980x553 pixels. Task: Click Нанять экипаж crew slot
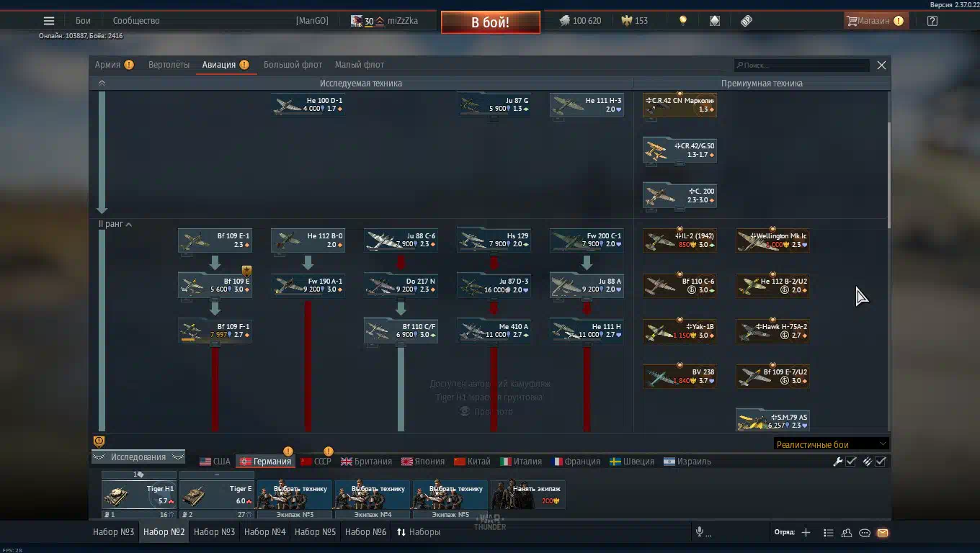pos(528,495)
